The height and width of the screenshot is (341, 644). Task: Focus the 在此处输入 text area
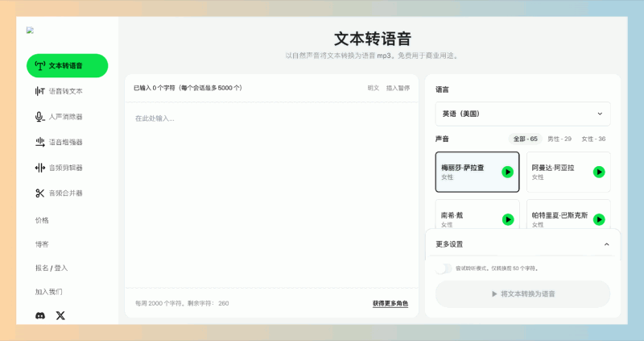(271, 195)
